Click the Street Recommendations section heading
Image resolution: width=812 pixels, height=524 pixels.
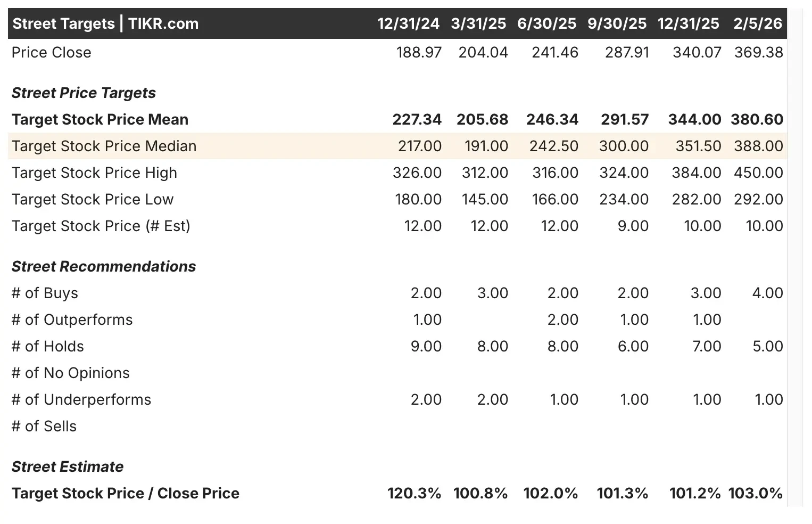[104, 266]
